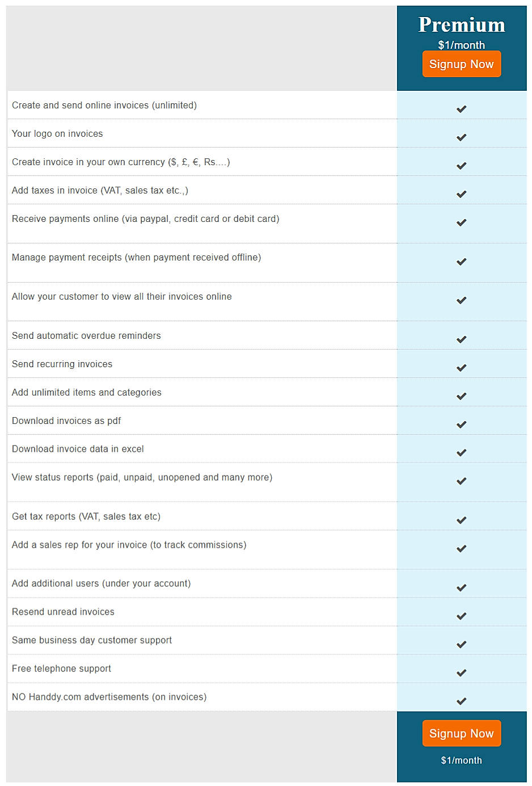Select the checkmark for receiving payments online
This screenshot has height=786, width=532.
(461, 222)
